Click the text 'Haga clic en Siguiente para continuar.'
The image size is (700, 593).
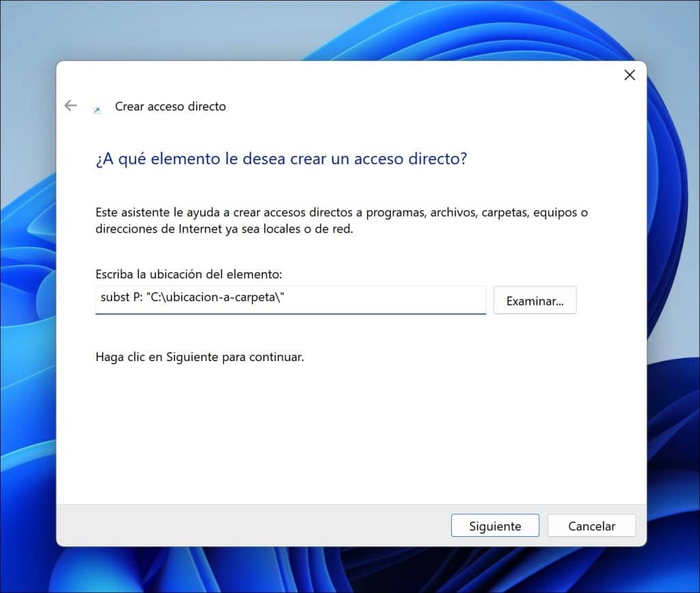pos(200,357)
